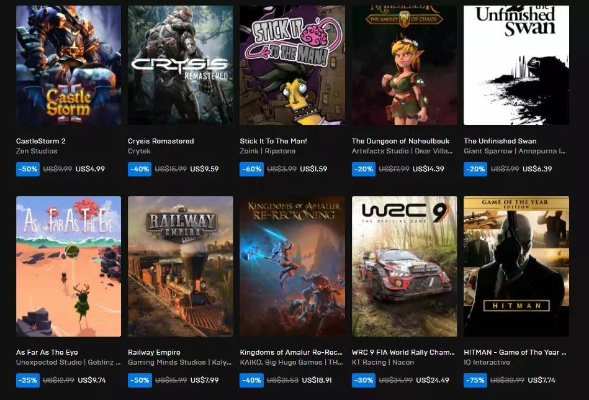Select the WRC 9 cover image
This screenshot has height=400, width=589.
point(404,266)
